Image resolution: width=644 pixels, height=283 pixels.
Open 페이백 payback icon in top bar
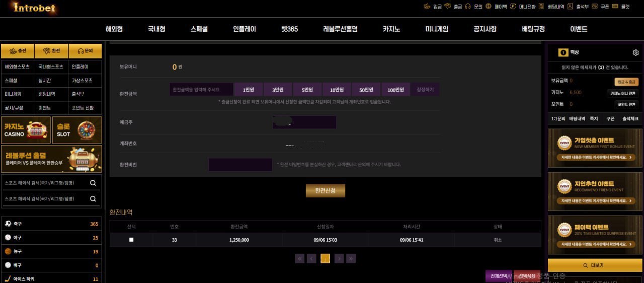(x=488, y=7)
